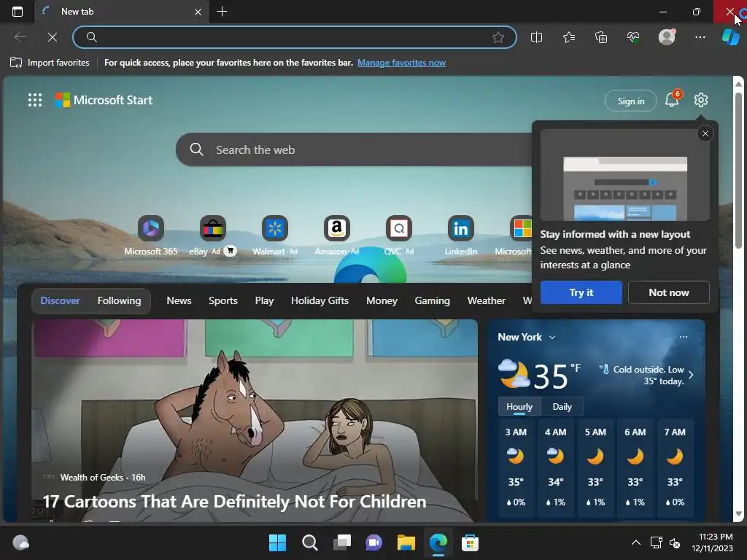Click the 5 AM forecast column

[595, 467]
